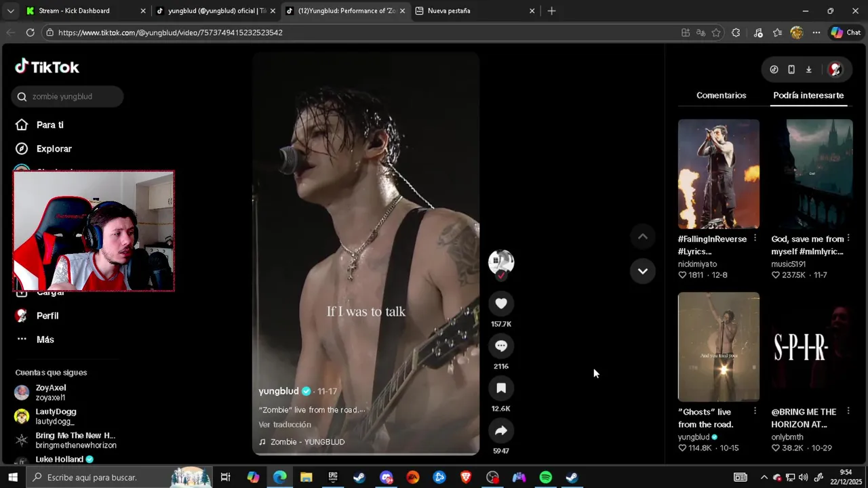
Task: Open the Copilot Chat button
Action: 846,33
